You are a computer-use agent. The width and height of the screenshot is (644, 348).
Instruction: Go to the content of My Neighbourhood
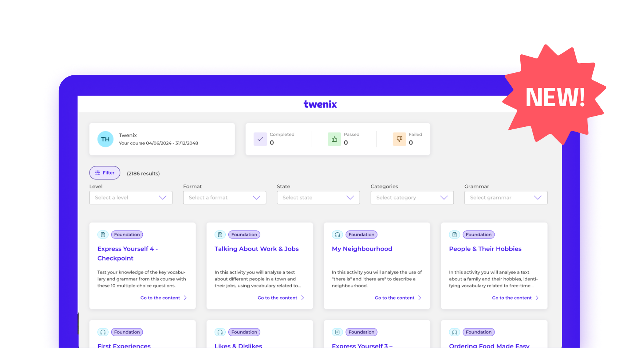coord(395,298)
